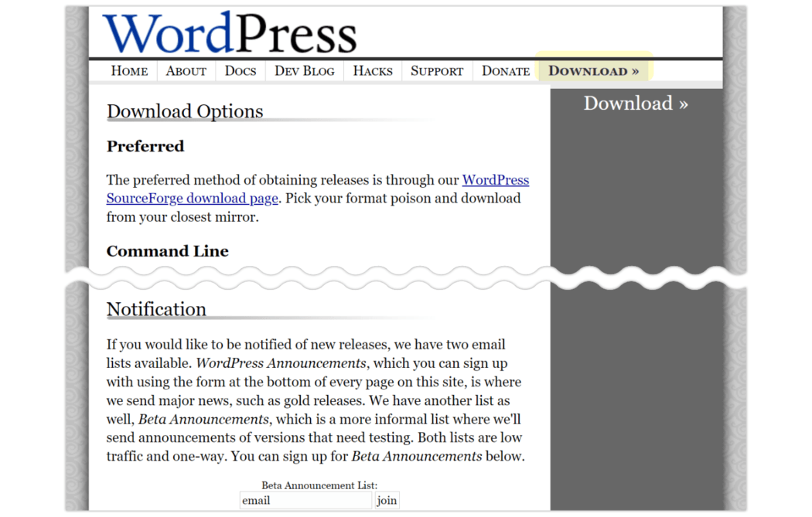Open the About page

point(186,71)
